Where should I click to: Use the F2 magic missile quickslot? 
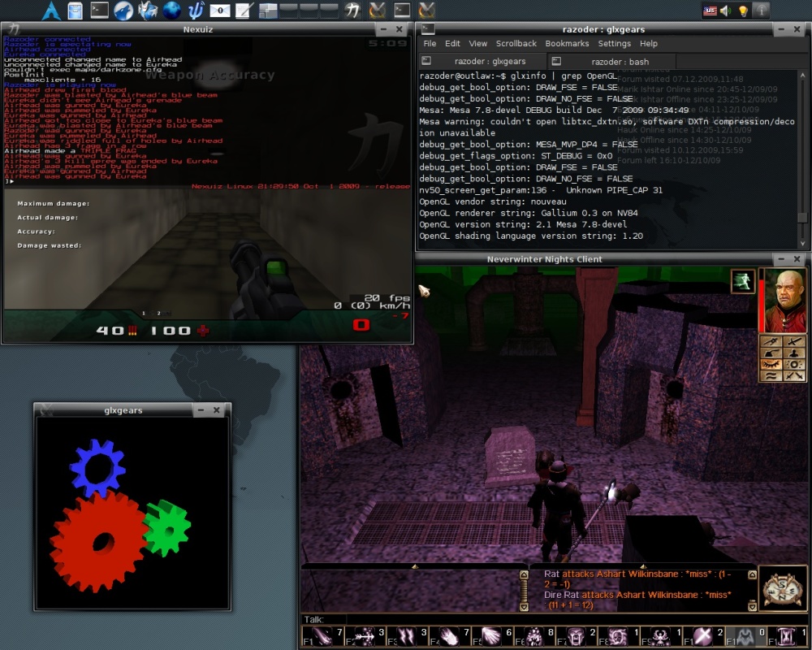pyautogui.click(x=365, y=636)
